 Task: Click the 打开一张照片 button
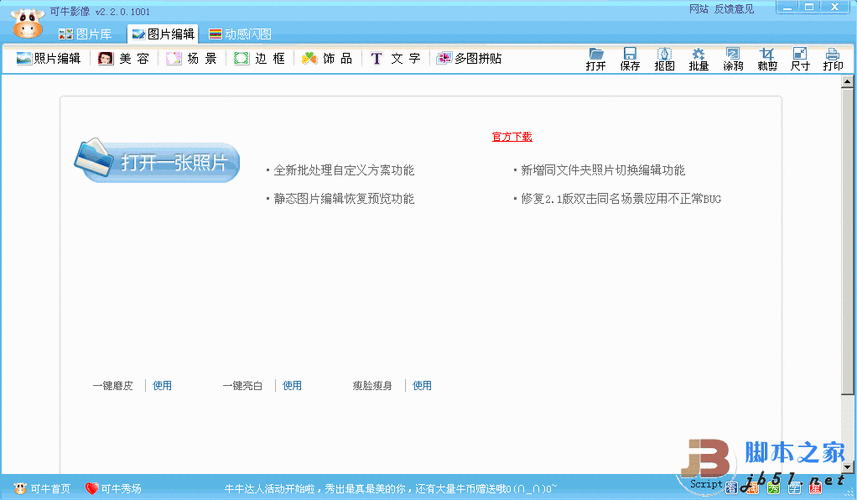coord(157,161)
